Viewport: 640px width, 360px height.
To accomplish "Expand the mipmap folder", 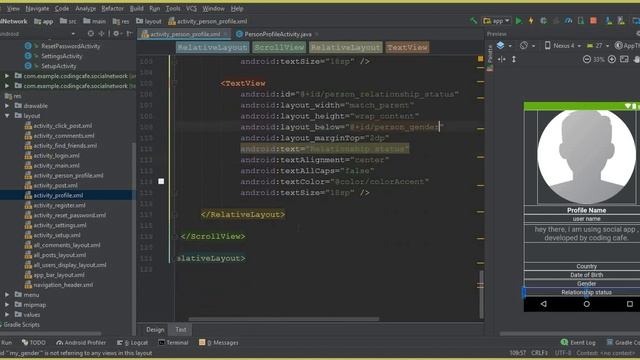I will (7, 304).
